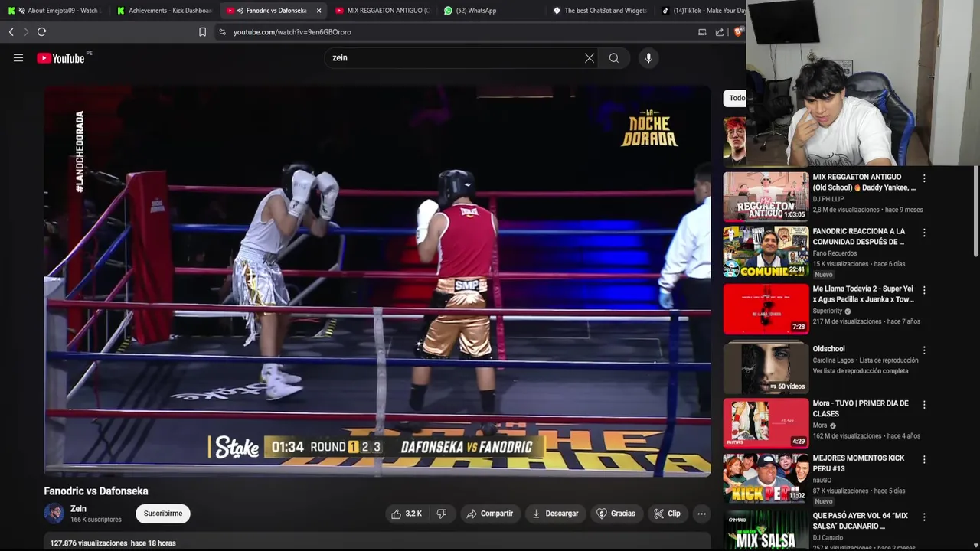Select the Todo filter chip
This screenshot has width=980, height=551.
point(735,98)
